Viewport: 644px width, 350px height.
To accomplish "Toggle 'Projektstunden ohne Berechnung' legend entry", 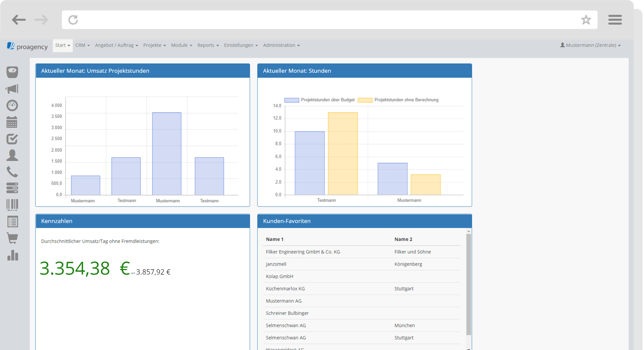I will click(398, 100).
